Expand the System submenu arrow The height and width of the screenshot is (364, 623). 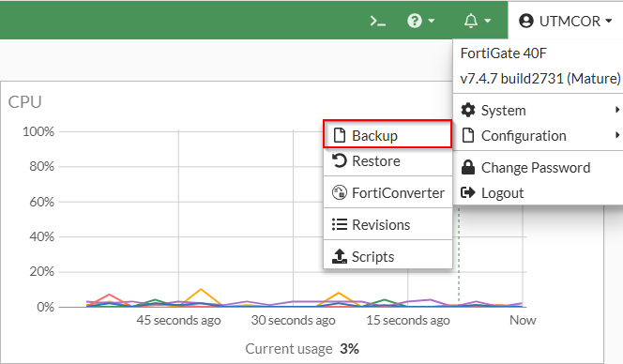pyautogui.click(x=617, y=109)
